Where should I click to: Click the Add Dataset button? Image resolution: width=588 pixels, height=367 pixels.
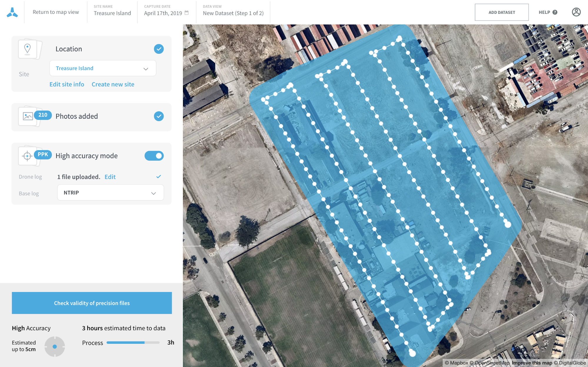502,12
